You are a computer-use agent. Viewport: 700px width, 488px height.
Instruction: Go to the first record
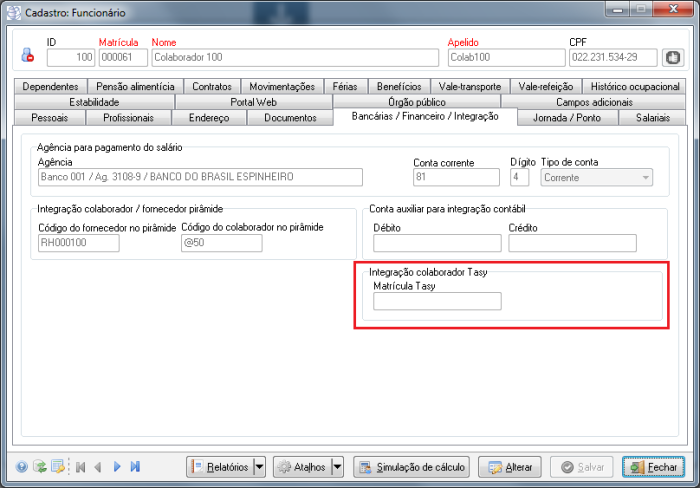click(x=81, y=466)
